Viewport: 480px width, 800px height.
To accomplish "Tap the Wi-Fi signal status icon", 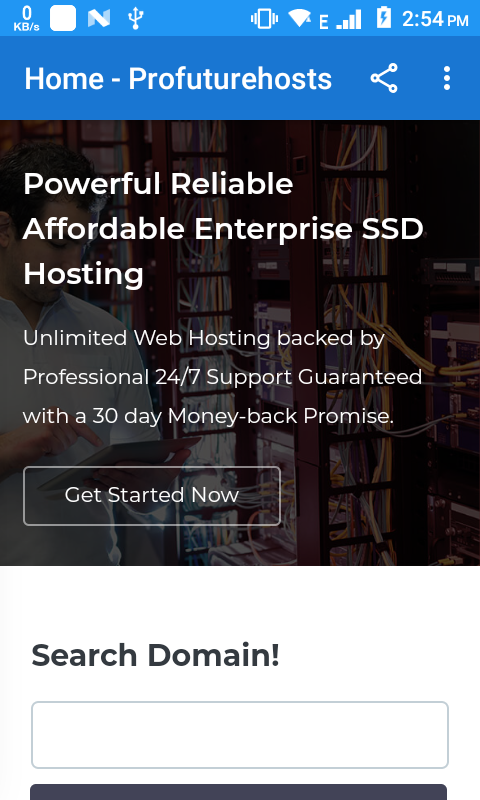I will point(300,18).
